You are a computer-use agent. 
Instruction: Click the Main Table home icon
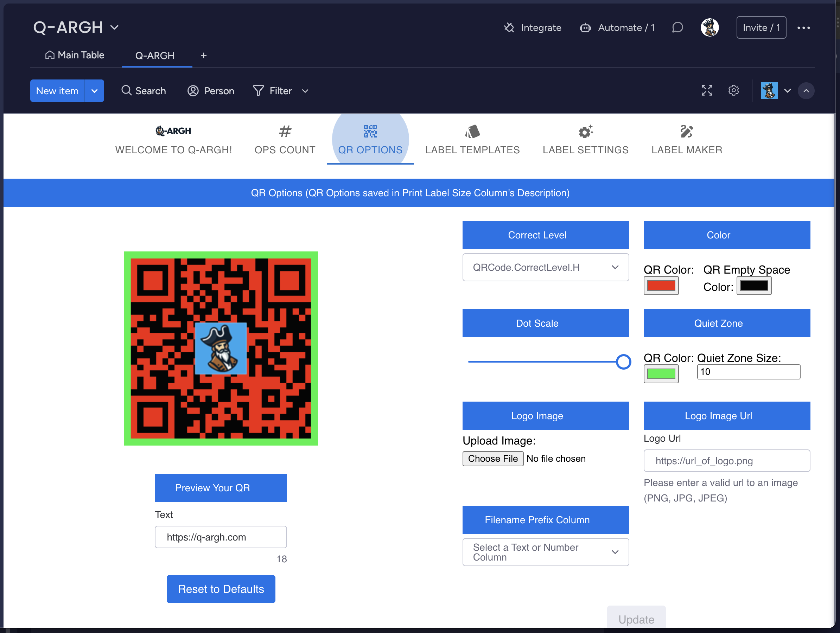(x=50, y=56)
